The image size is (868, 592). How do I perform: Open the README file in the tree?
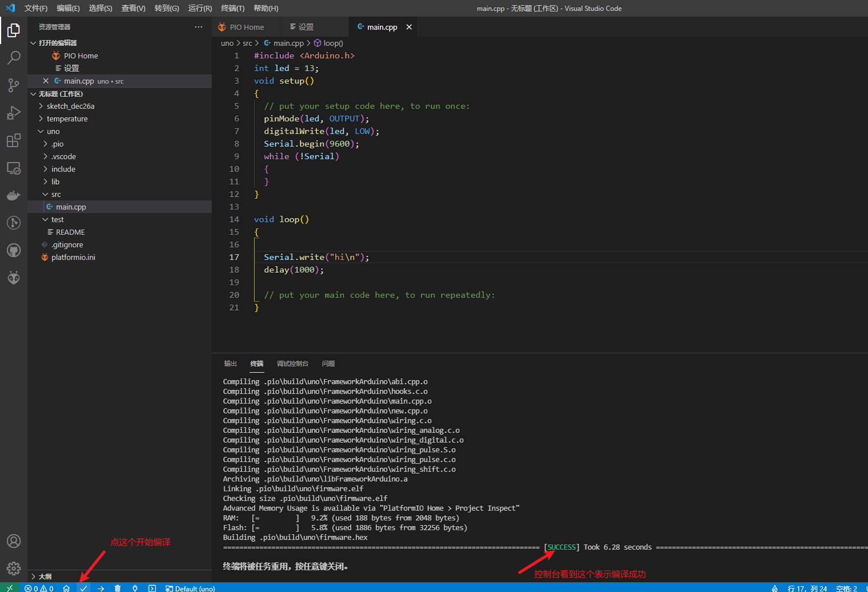(120, 232)
